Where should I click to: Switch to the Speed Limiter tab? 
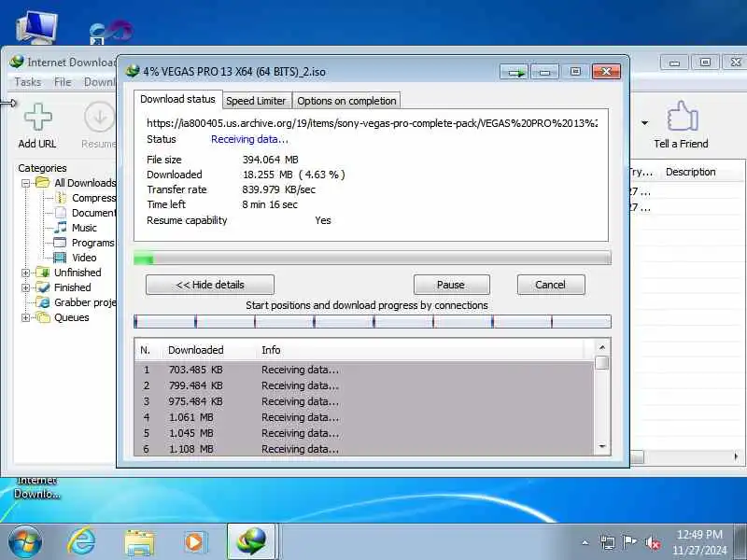tap(256, 101)
